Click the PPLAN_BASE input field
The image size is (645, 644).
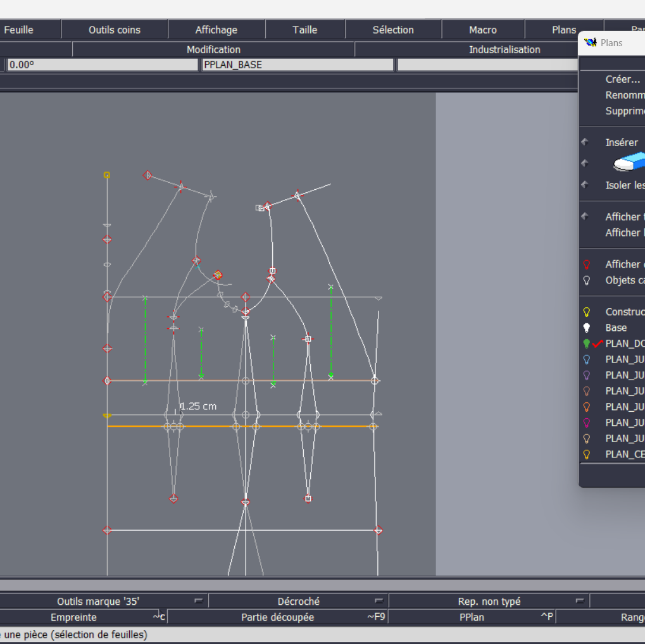coord(297,65)
